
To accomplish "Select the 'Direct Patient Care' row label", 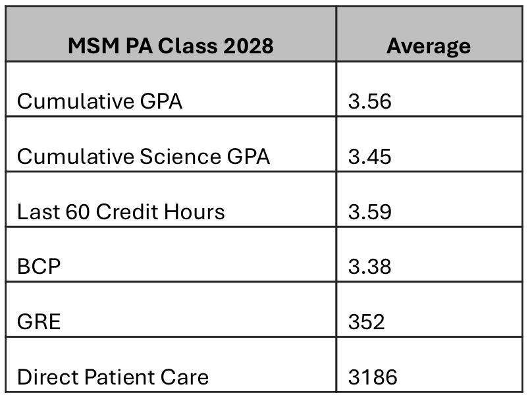I will point(113,377).
